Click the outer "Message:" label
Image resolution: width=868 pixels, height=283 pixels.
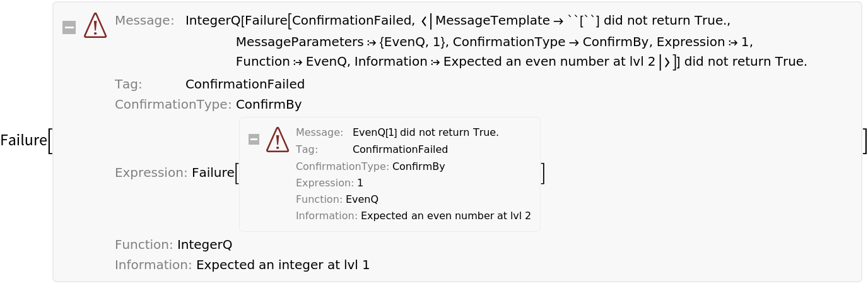(x=144, y=21)
